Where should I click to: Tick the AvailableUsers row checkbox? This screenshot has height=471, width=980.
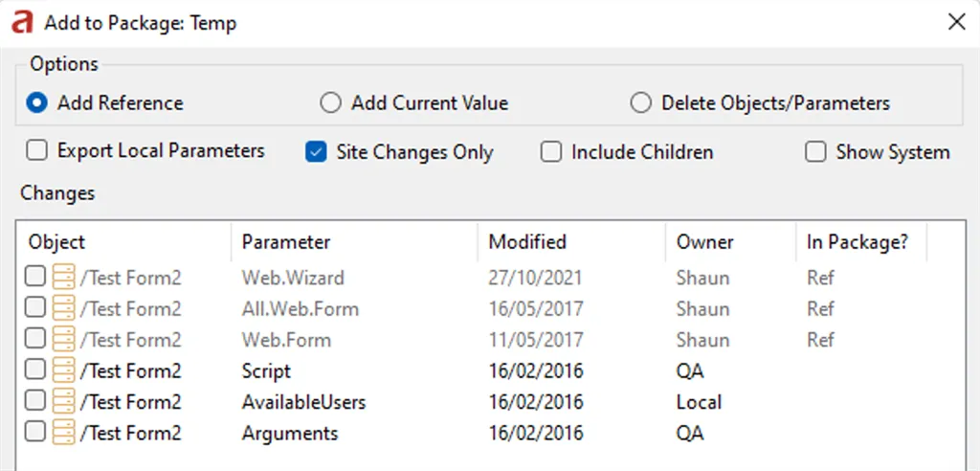tap(35, 400)
